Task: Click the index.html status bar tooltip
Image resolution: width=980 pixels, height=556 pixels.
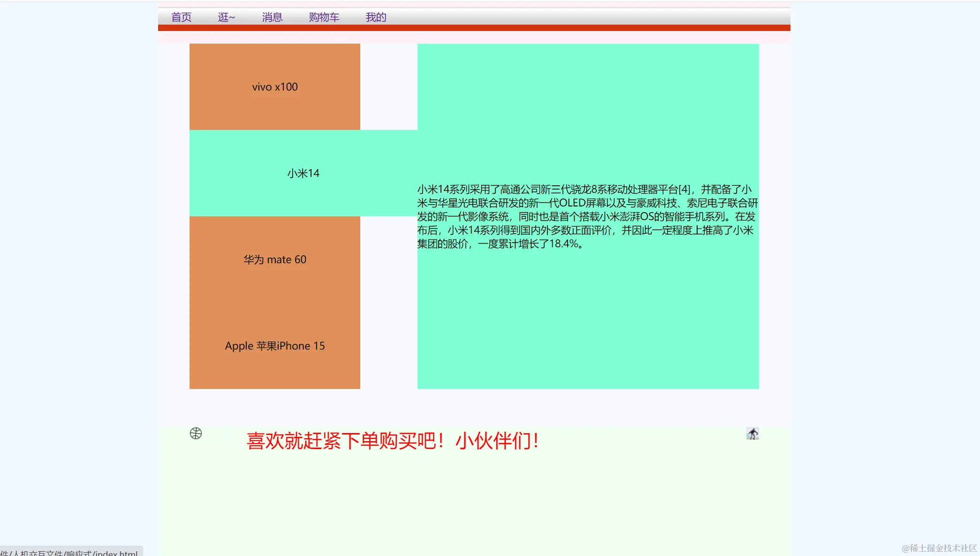Action: coord(69,552)
